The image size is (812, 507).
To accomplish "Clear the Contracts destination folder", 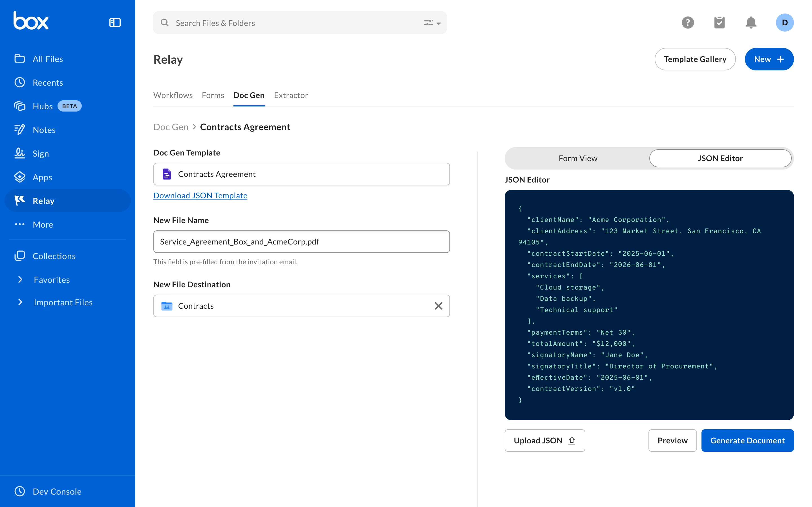I will (x=438, y=306).
